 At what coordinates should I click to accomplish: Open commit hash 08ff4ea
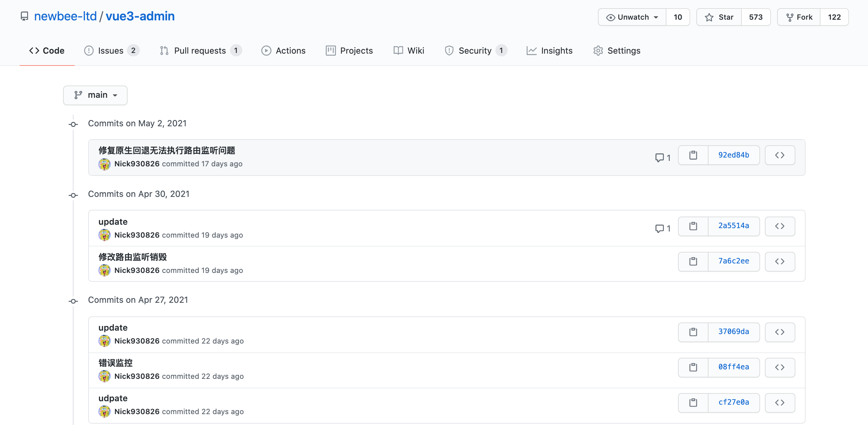(734, 367)
